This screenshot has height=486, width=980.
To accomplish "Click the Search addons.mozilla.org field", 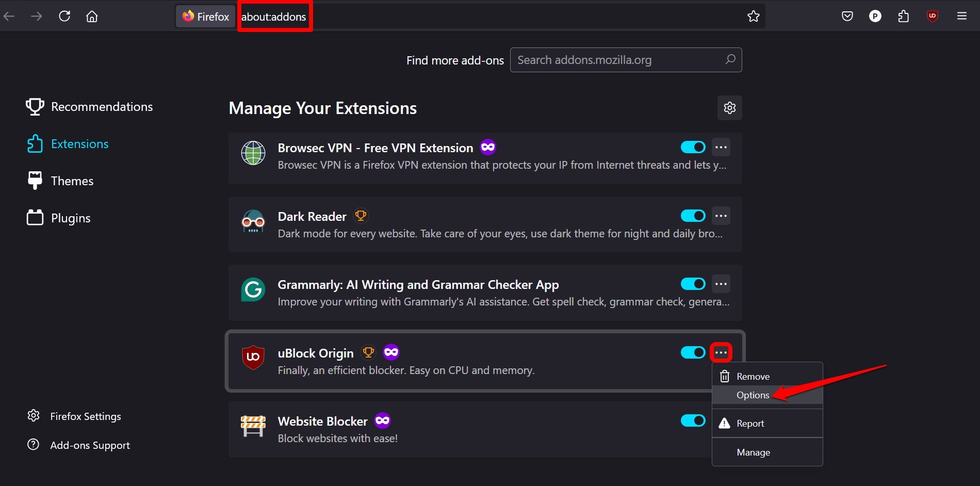I will (626, 60).
